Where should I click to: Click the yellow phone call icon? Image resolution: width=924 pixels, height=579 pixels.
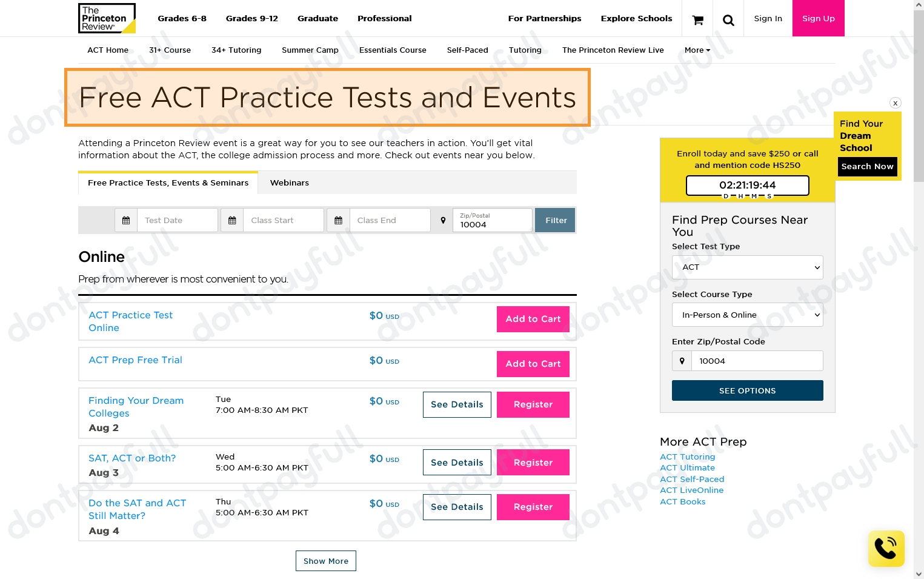coord(886,548)
